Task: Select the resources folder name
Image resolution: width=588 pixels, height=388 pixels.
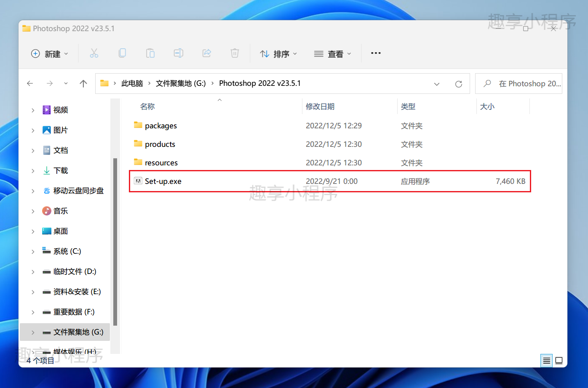Action: 161,163
